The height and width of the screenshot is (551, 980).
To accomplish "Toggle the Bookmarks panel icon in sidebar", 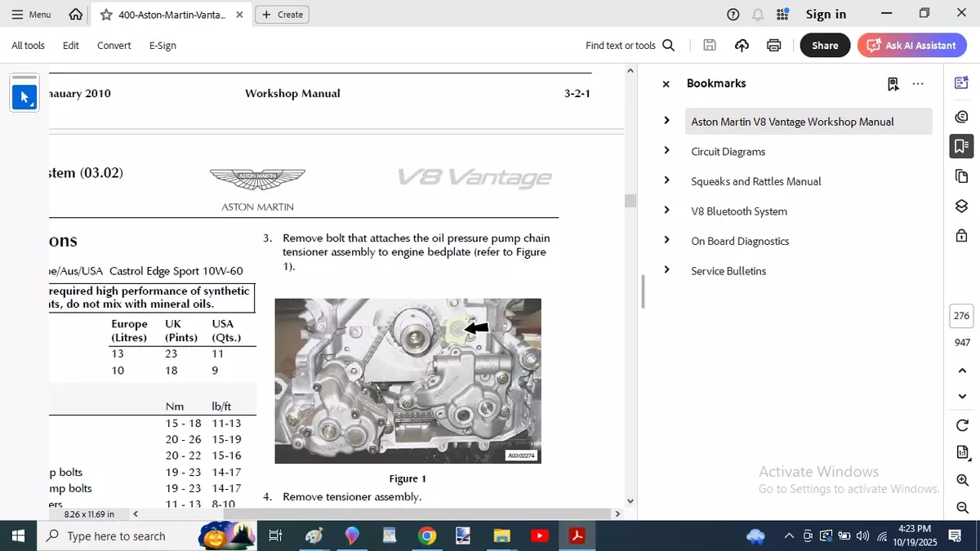I will click(x=961, y=146).
